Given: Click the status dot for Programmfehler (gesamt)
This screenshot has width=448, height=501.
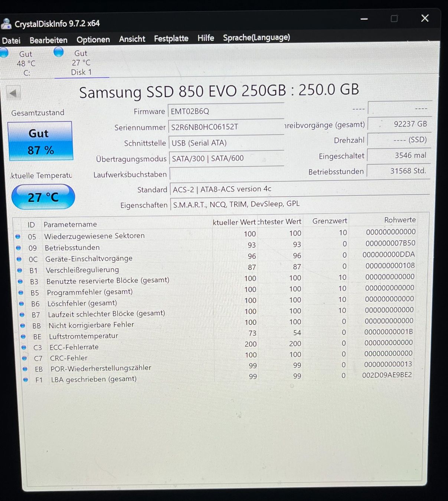Looking at the screenshot, I should coord(21,292).
